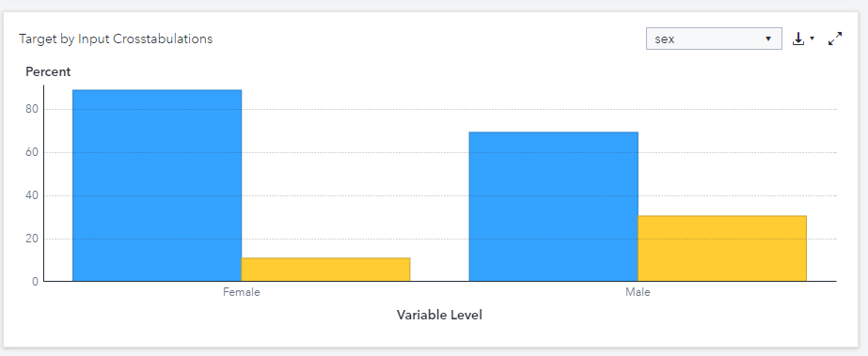Click the 80 tick label
Screen dimensions: 868x356
pos(33,109)
